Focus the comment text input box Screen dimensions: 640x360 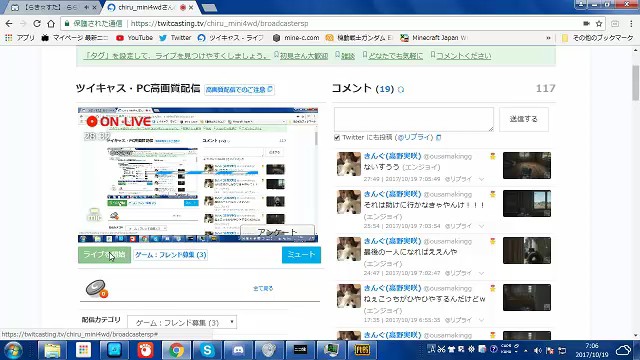coord(414,119)
